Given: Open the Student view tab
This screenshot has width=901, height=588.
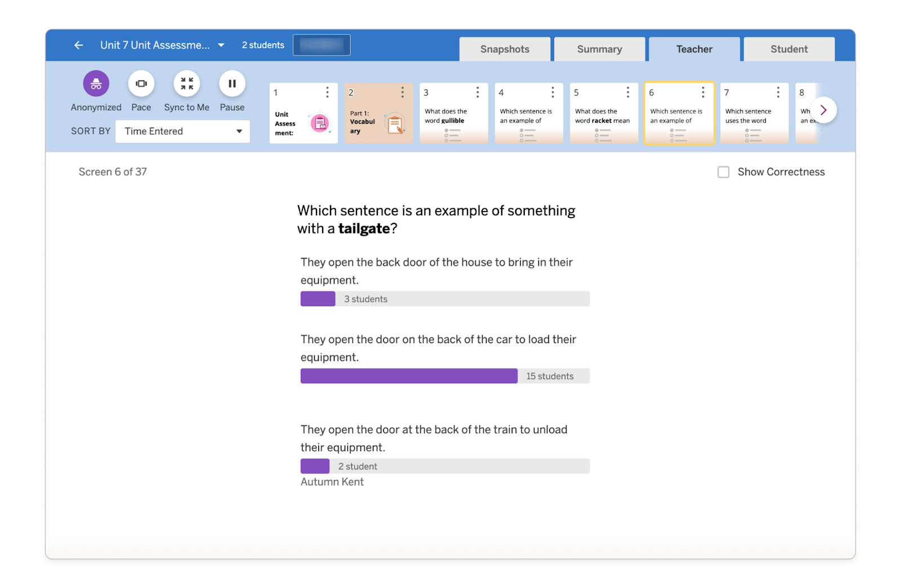Looking at the screenshot, I should tap(788, 49).
